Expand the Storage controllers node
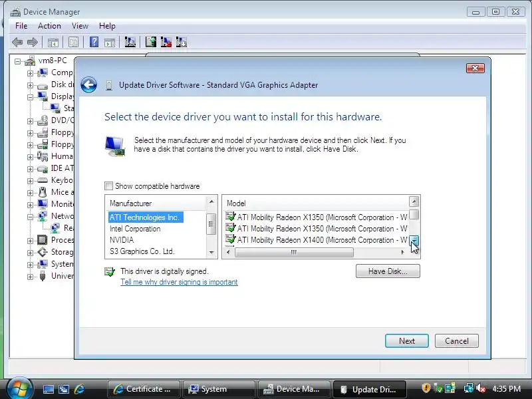The width and height of the screenshot is (532, 399). tap(30, 253)
